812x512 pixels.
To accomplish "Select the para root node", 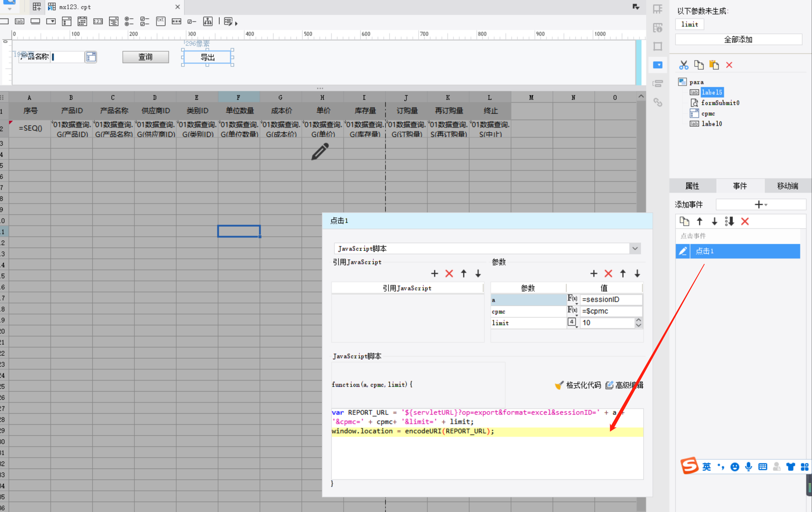I will pyautogui.click(x=696, y=82).
